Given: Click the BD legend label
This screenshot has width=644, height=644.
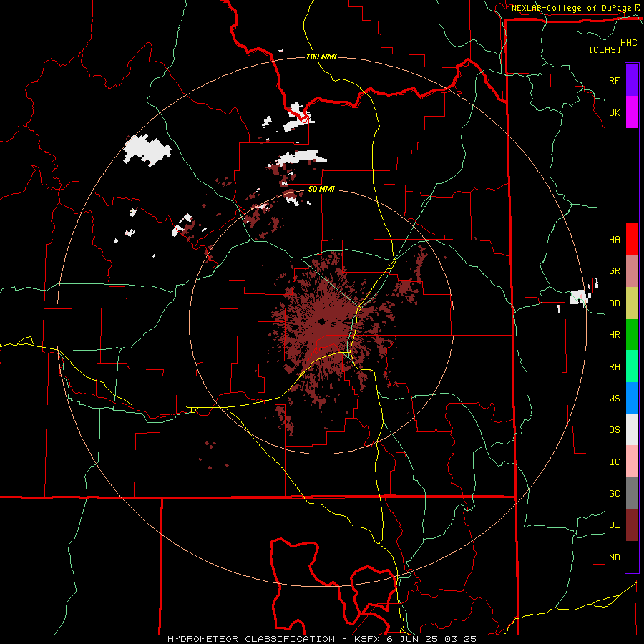Looking at the screenshot, I should tap(614, 303).
